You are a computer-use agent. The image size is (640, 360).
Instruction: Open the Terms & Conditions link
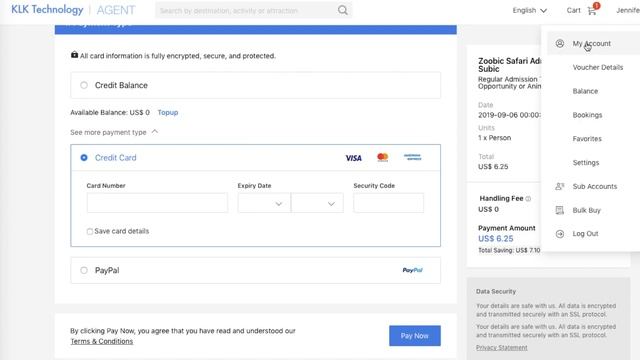[x=102, y=341]
